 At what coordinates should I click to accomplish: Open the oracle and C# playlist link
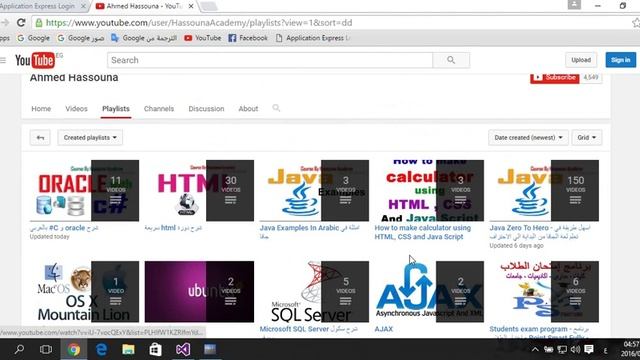tap(64, 228)
